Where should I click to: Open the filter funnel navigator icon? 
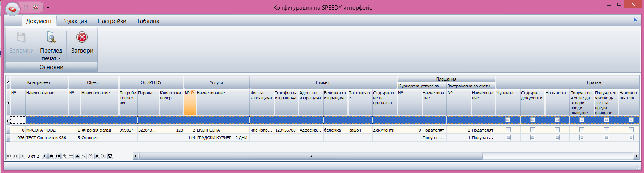[110, 156]
